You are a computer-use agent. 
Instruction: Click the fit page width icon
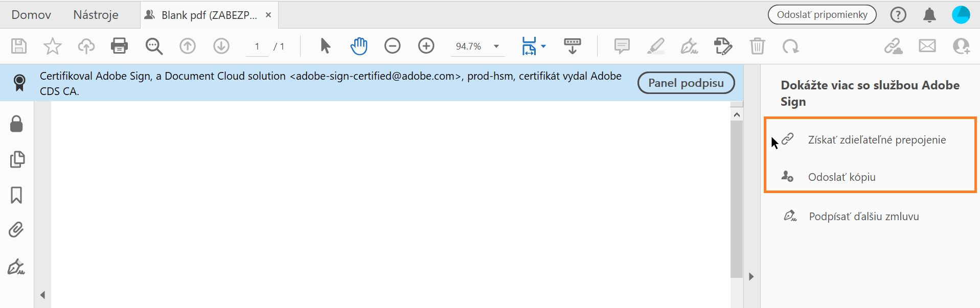(x=529, y=46)
